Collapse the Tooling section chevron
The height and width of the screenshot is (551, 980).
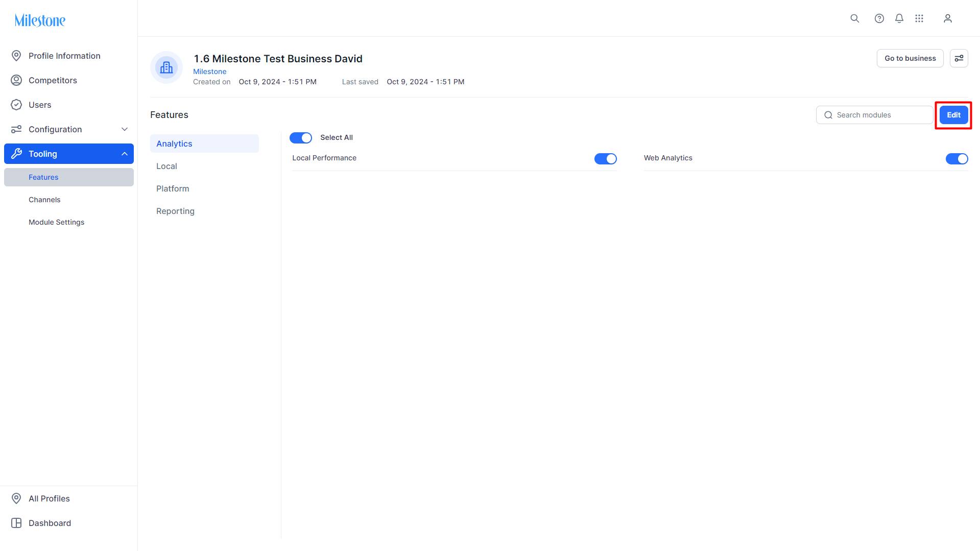coord(125,154)
